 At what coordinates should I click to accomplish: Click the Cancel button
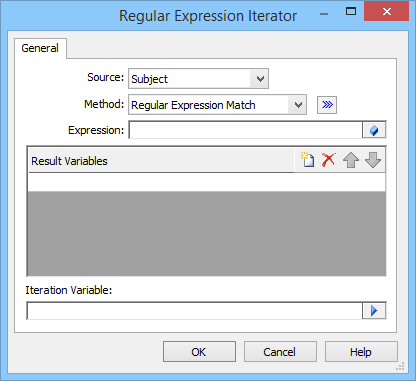click(x=280, y=352)
